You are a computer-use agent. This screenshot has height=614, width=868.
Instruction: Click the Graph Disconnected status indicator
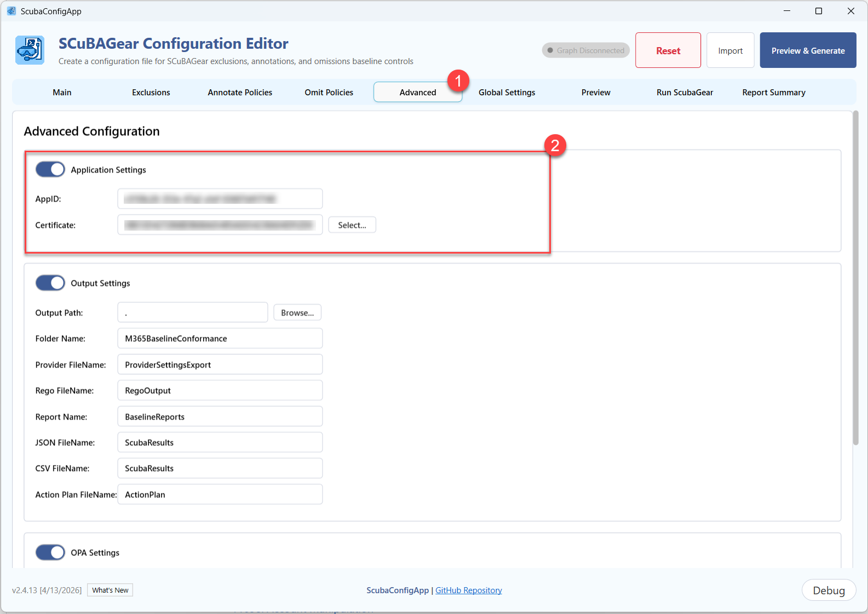tap(585, 50)
